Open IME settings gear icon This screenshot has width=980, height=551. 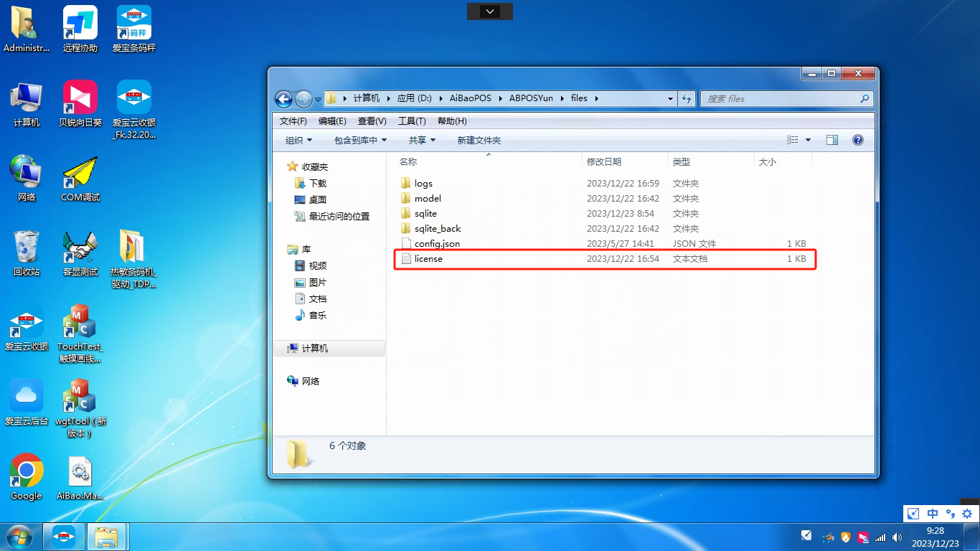(x=967, y=514)
